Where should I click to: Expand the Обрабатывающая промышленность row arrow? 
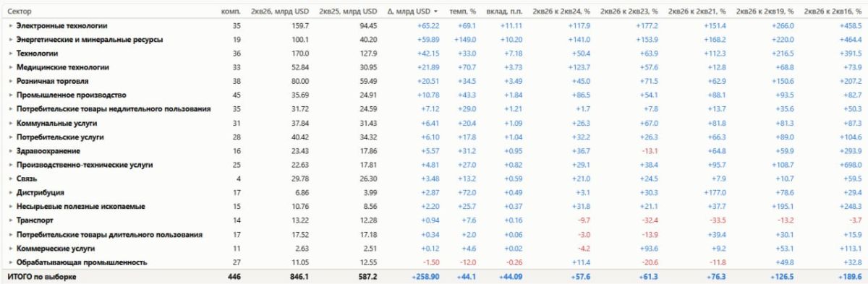[x=11, y=262]
